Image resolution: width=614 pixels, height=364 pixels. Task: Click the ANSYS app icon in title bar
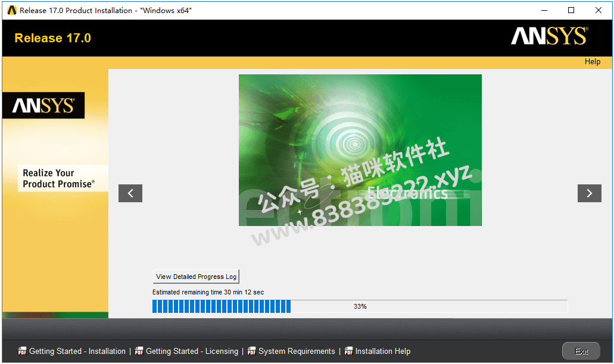(12, 10)
